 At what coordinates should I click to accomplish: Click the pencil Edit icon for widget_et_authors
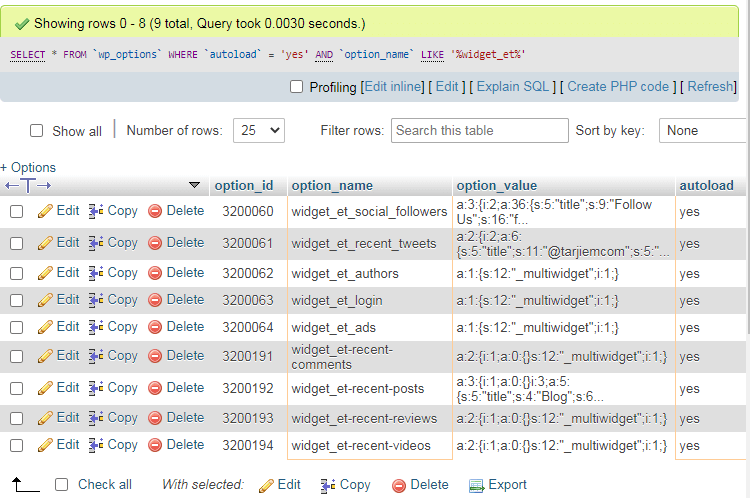(45, 273)
